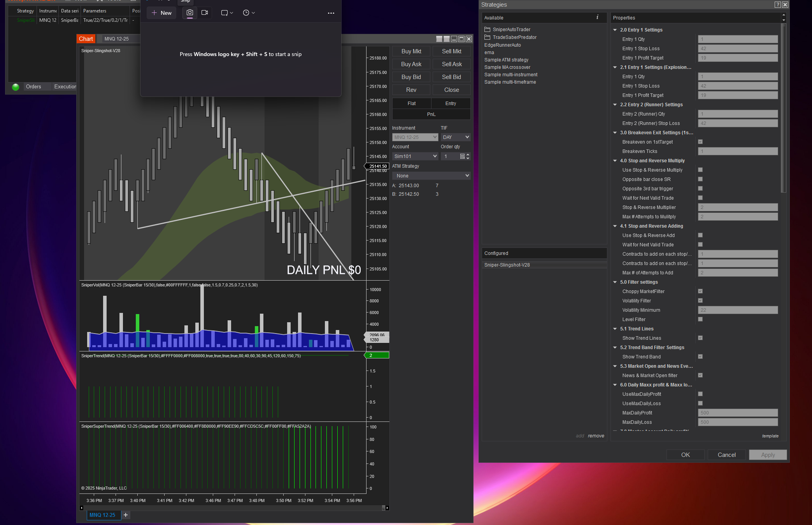Open the Order qty calculator icon

(462, 156)
